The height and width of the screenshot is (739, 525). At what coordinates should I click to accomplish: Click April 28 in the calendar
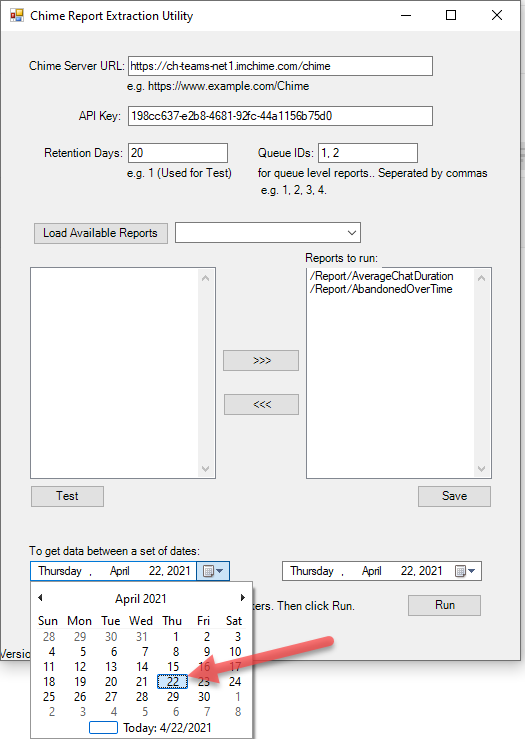(142, 697)
